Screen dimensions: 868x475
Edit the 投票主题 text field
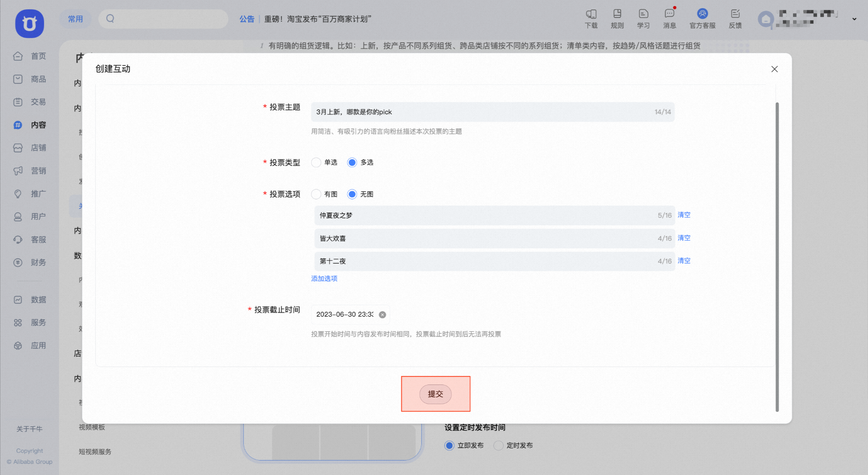[493, 112]
